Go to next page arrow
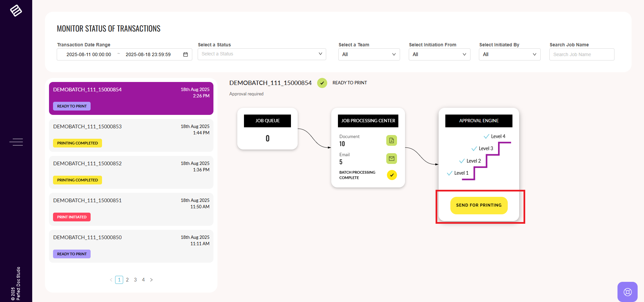Image resolution: width=644 pixels, height=302 pixels. point(151,280)
